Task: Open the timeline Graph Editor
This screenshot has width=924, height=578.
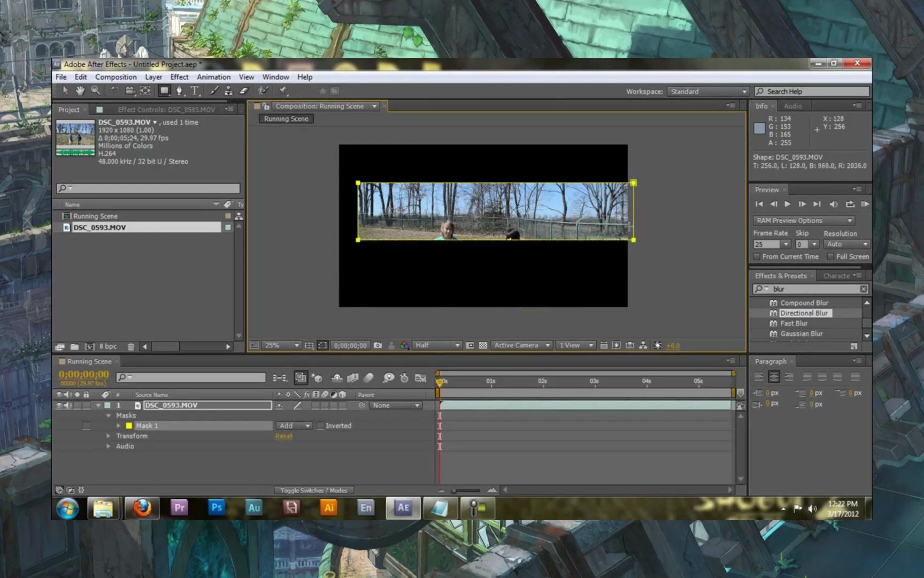Action: [x=421, y=378]
